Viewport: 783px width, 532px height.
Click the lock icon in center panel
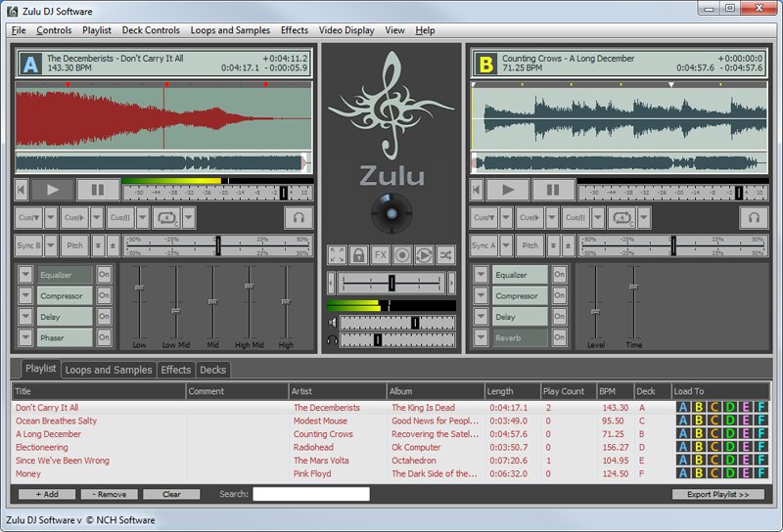click(x=358, y=255)
